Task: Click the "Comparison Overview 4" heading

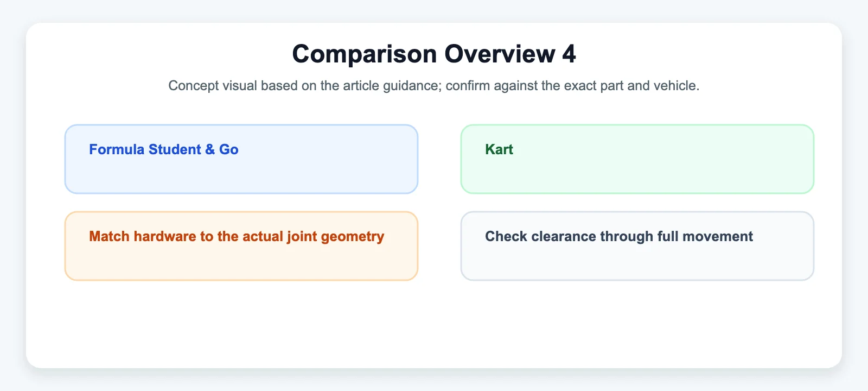Action: click(x=434, y=54)
